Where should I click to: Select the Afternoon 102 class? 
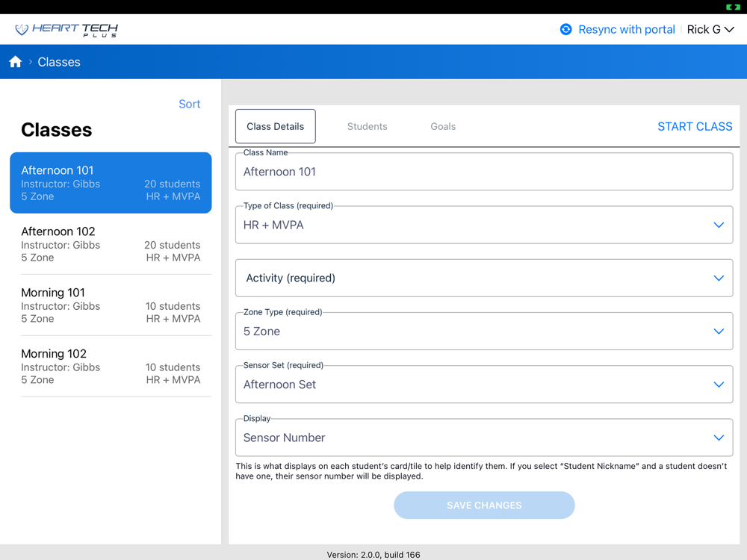(111, 244)
